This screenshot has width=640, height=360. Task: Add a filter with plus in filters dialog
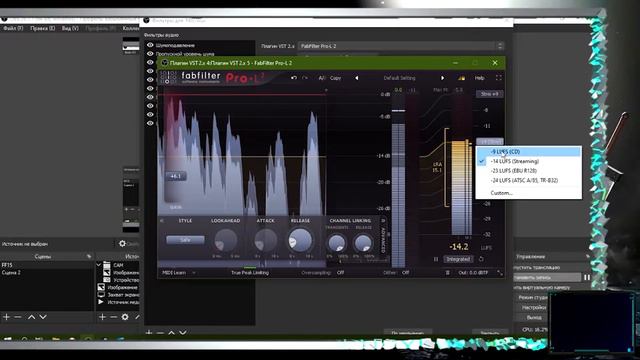point(149,333)
